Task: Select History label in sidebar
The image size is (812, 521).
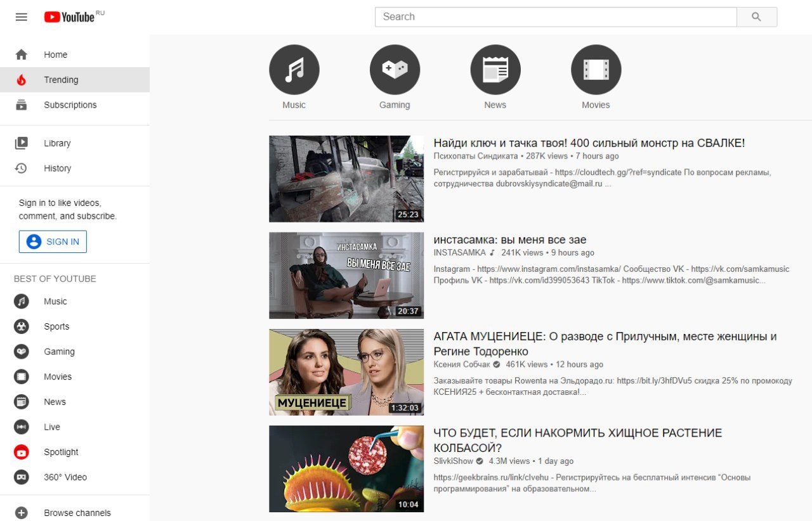Action: click(x=58, y=168)
